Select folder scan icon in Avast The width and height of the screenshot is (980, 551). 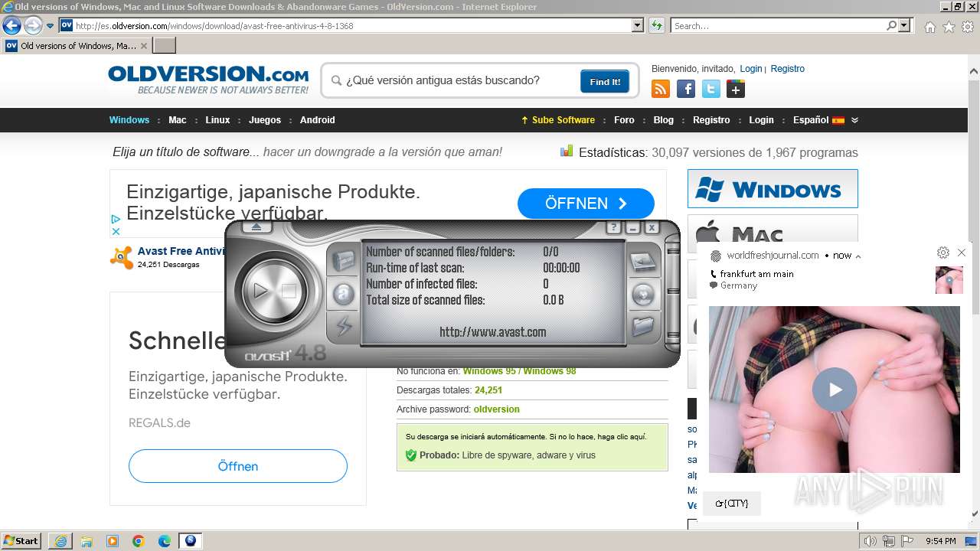[x=642, y=327]
